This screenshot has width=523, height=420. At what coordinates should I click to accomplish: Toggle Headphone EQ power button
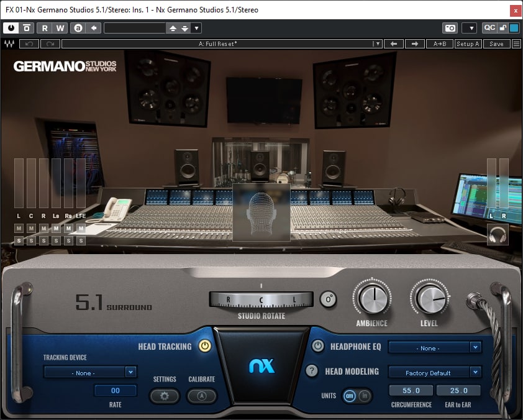click(x=318, y=345)
